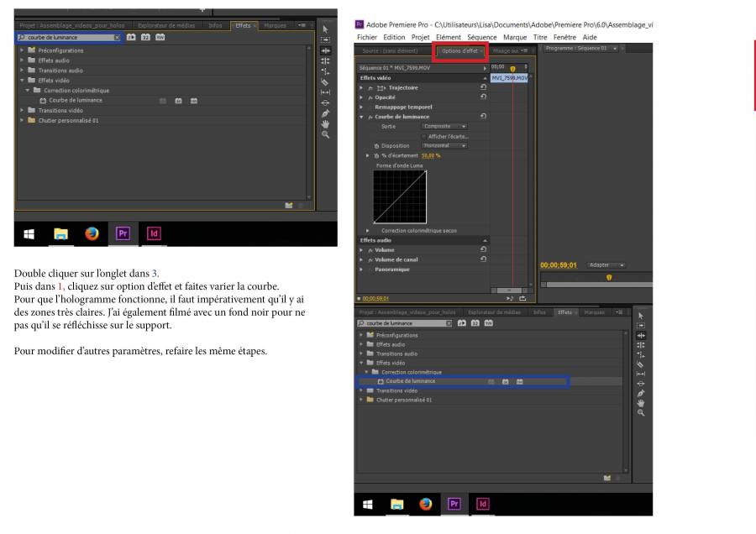Select the Hand tool in the tools panel
The image size is (756, 534).
pyautogui.click(x=641, y=404)
